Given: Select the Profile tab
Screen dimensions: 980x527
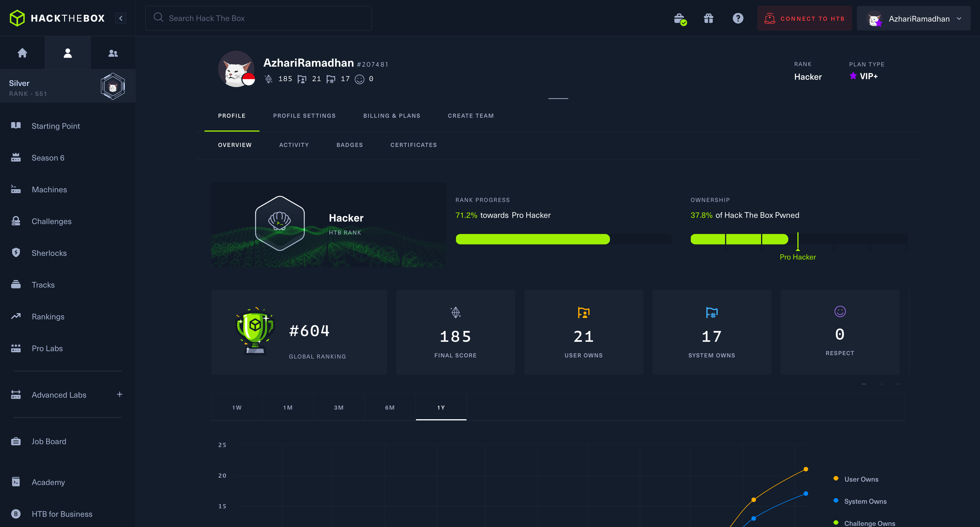Looking at the screenshot, I should click(x=232, y=116).
